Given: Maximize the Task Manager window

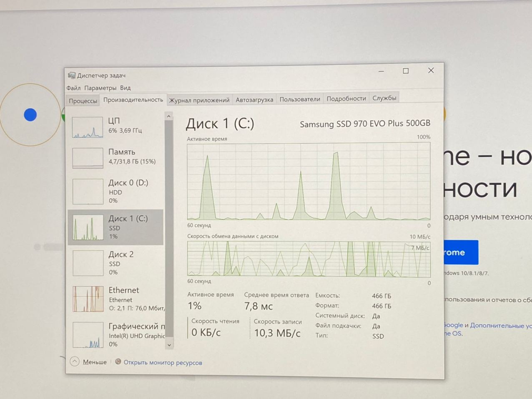Looking at the screenshot, I should pyautogui.click(x=406, y=71).
